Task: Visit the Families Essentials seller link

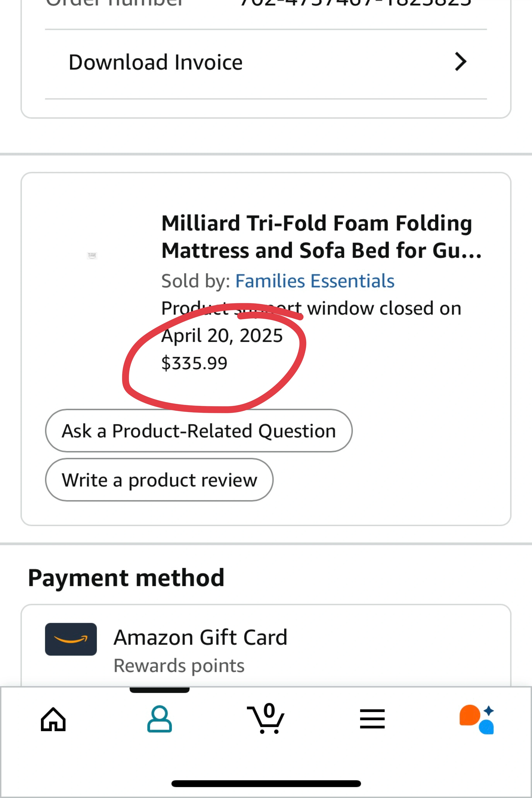Action: point(315,281)
